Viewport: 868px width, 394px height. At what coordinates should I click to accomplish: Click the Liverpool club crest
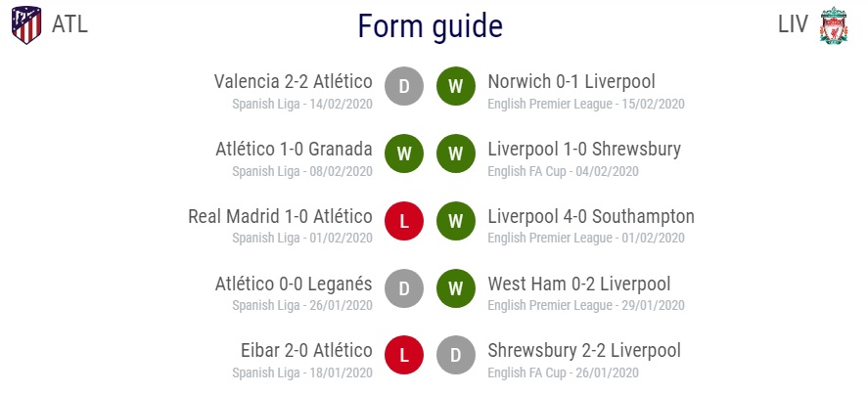coord(834,25)
